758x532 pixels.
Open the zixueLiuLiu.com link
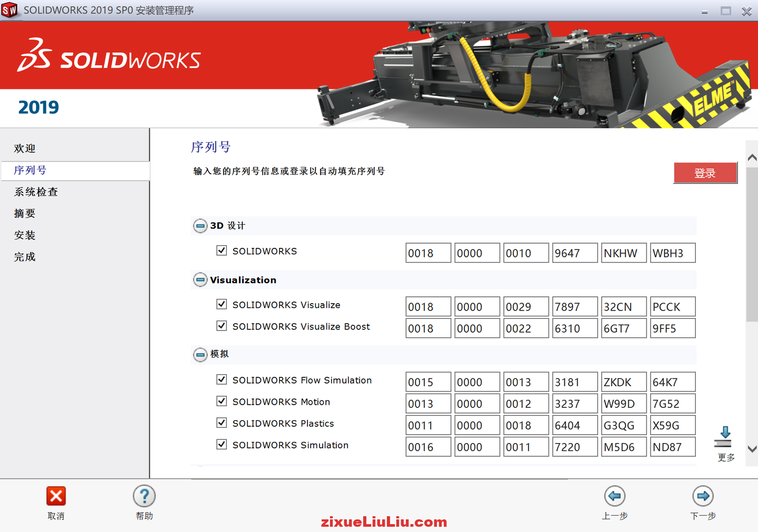pos(384,521)
